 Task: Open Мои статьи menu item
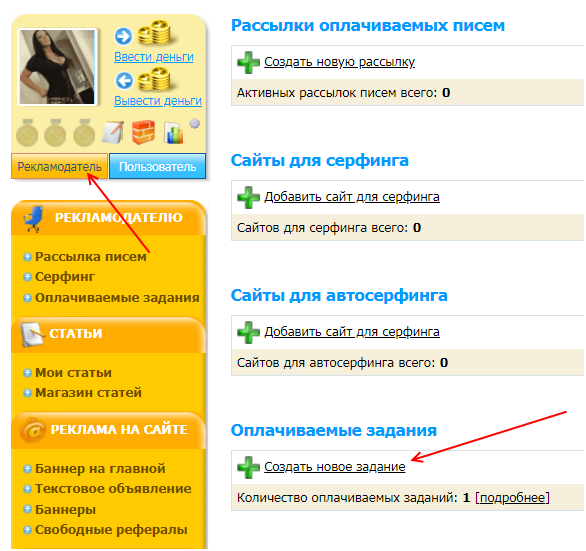click(74, 373)
